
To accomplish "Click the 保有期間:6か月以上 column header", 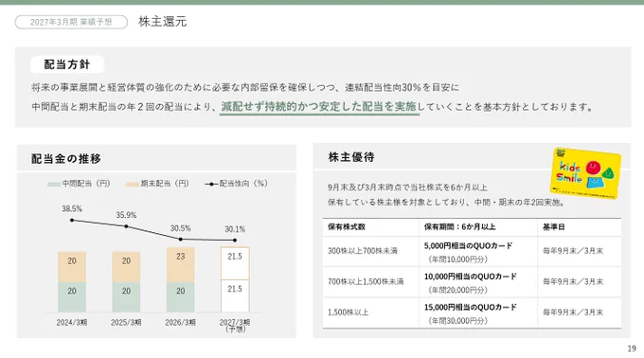I will [460, 227].
